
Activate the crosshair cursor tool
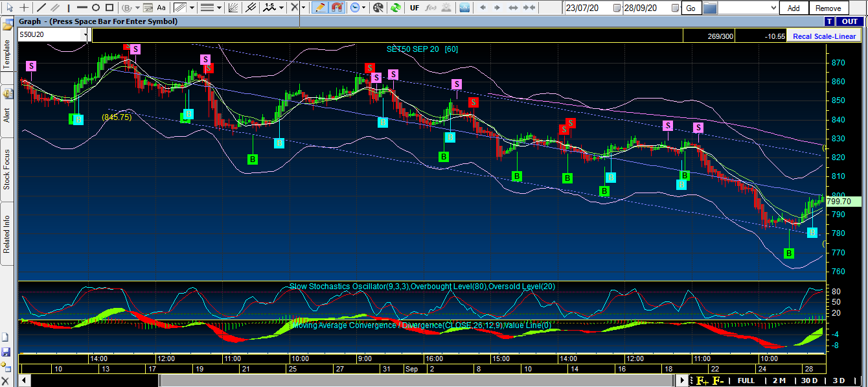point(24,8)
